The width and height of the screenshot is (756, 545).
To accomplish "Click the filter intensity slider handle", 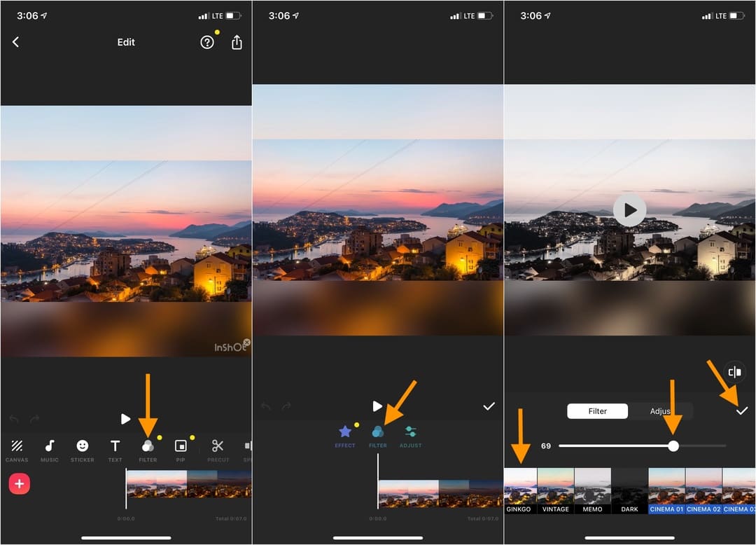I will click(x=673, y=446).
